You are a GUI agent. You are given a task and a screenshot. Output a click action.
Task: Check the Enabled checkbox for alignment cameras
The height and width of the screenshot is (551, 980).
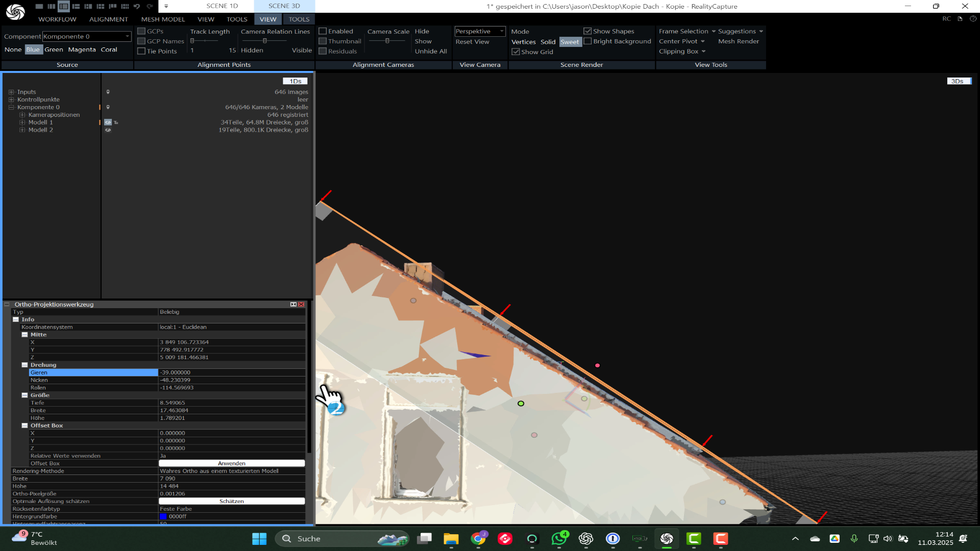click(323, 31)
